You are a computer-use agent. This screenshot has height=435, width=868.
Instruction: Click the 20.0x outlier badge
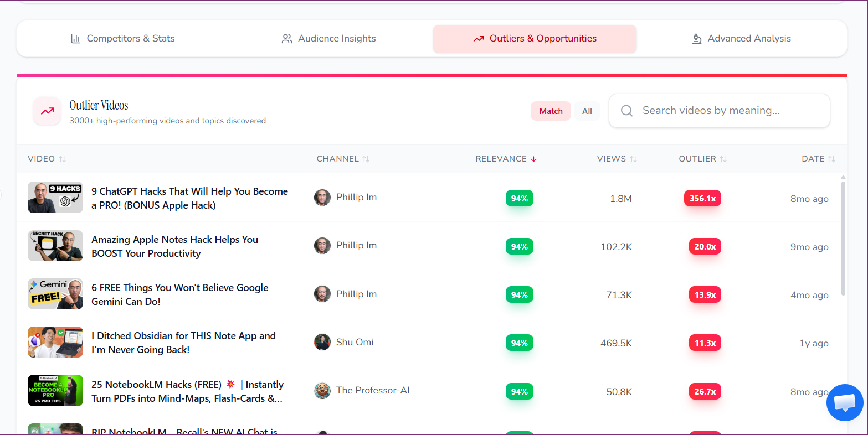[705, 246]
